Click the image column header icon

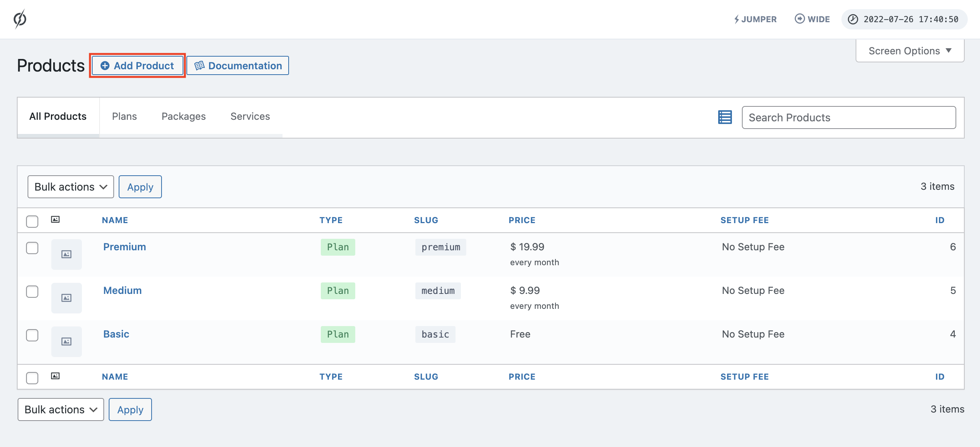coord(56,220)
